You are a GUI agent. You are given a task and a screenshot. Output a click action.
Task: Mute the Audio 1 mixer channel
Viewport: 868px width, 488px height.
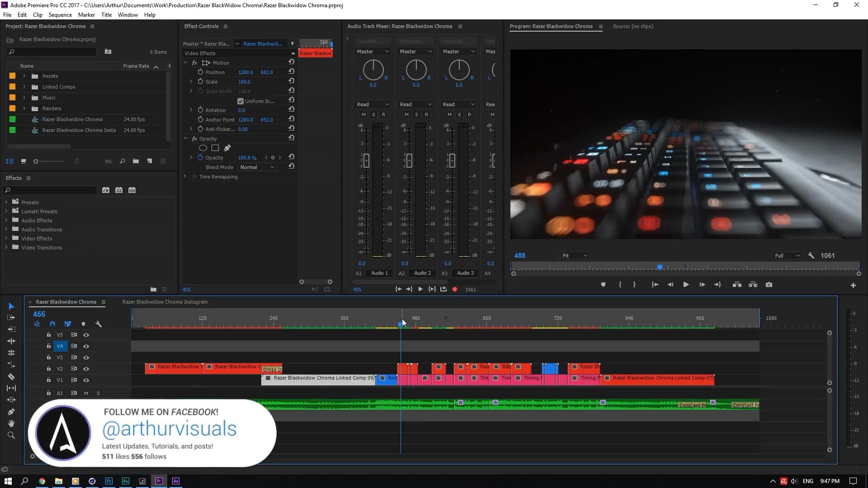[363, 115]
